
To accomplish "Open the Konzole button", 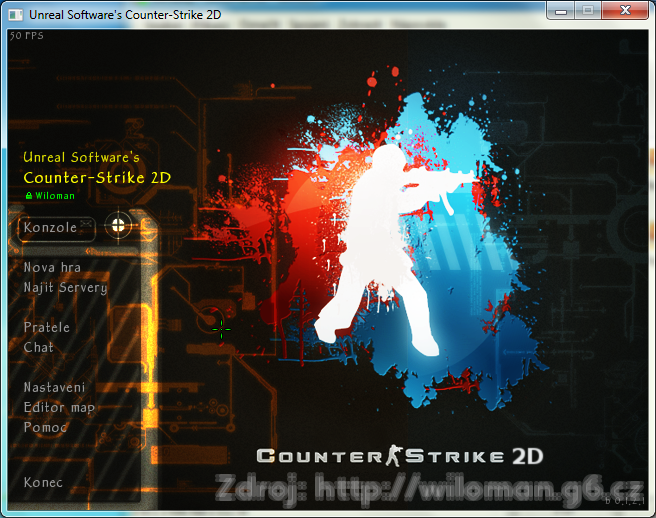I will (57, 228).
